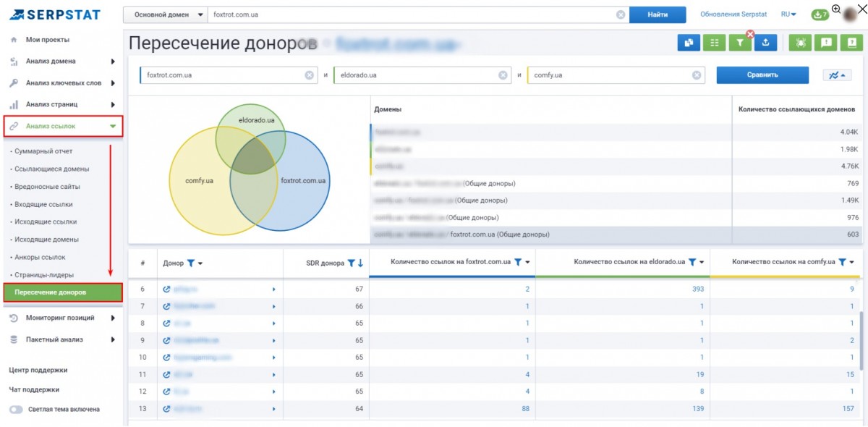This screenshot has height=427, width=868.
Task: Select Страницы-лидеры in the sidebar
Action: click(44, 275)
